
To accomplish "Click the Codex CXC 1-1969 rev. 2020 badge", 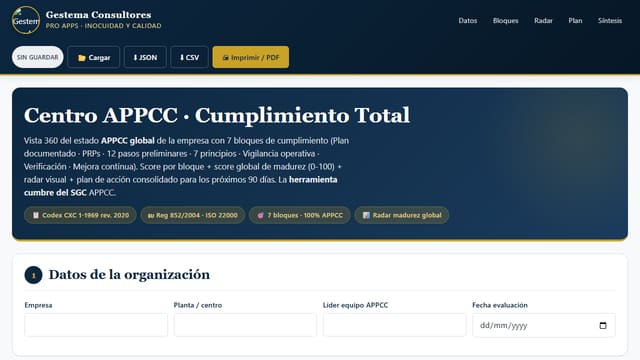I will [80, 215].
